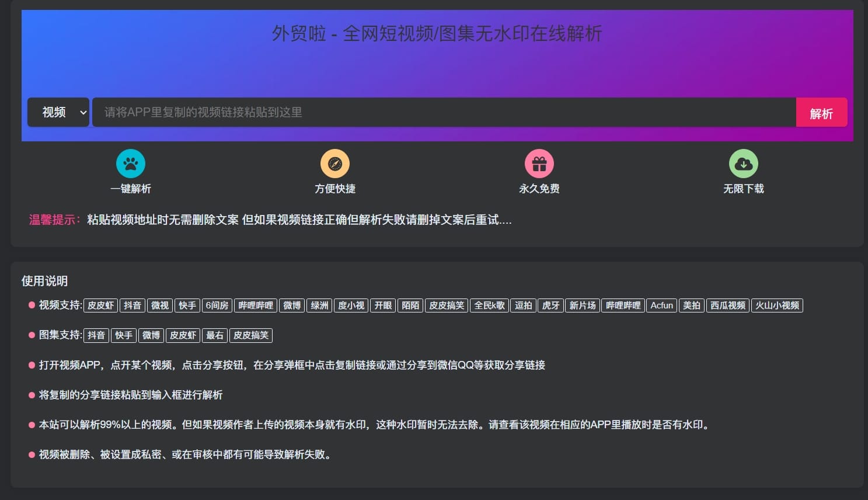This screenshot has height=500, width=868.
Task: Click the gift icon above 永久免费
Action: coord(539,164)
